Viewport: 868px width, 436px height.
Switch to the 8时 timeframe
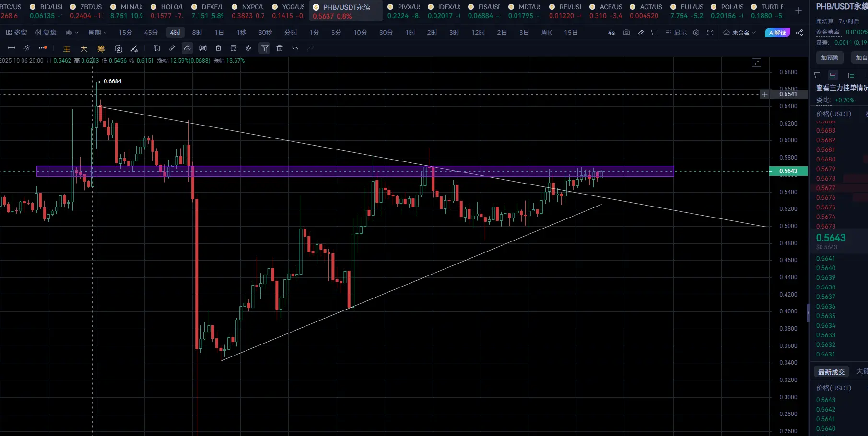tap(197, 33)
